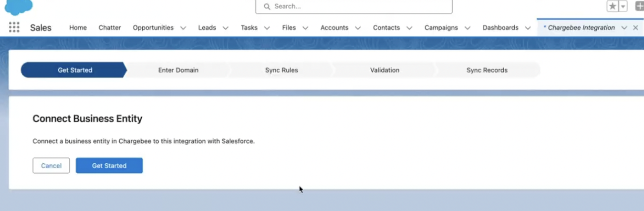Click the blue Get Started button
Screen dimensions: 644x211
tap(109, 166)
